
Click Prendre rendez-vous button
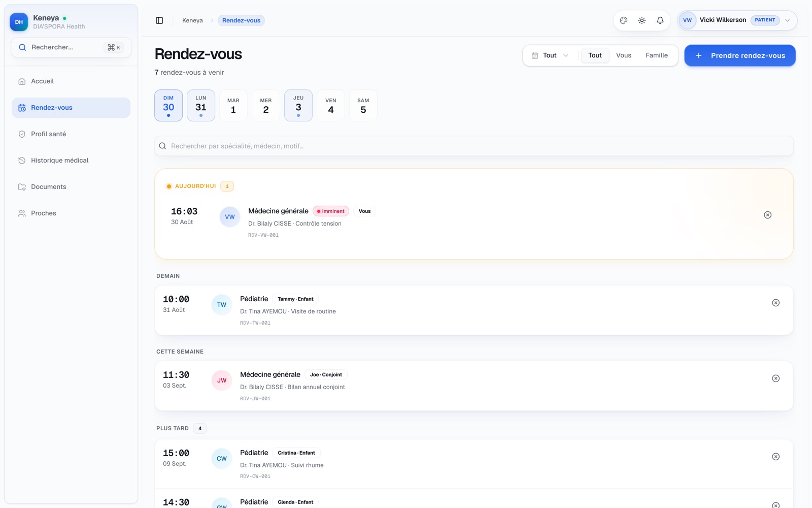click(740, 55)
